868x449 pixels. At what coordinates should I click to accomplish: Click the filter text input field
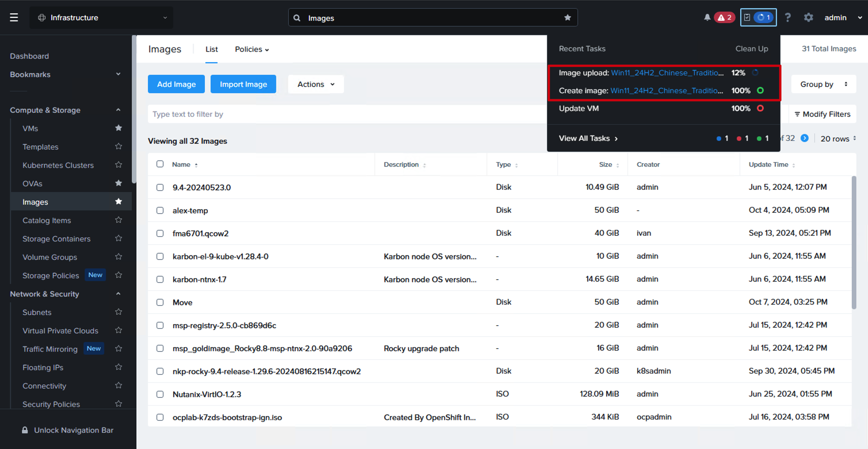tap(347, 114)
